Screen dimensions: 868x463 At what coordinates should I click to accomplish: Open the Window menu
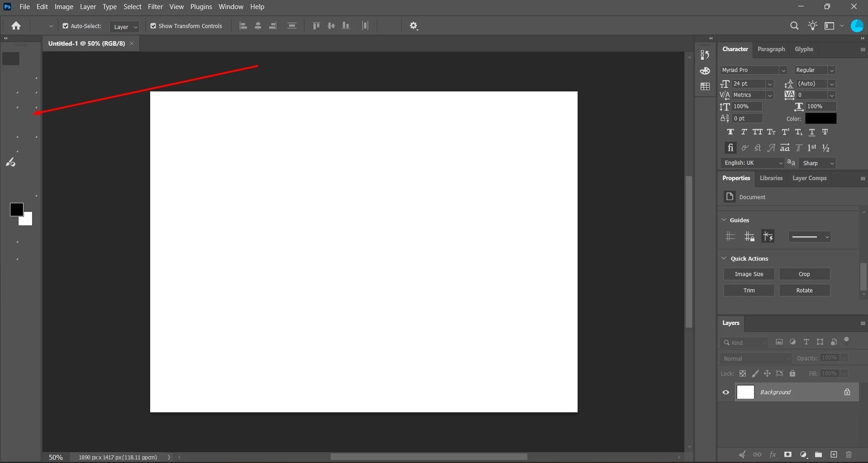tap(231, 7)
